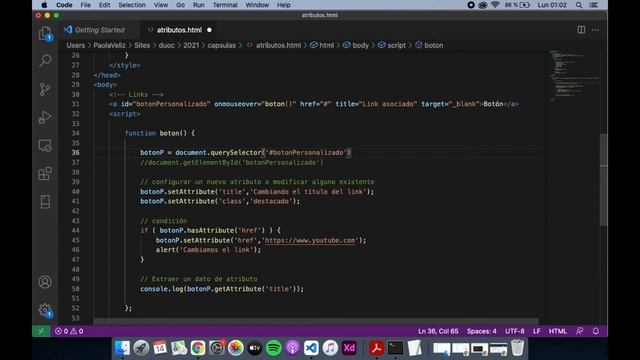Screen dimensions: 640x360
Task: Open the Extensions view
Action: tap(45, 173)
